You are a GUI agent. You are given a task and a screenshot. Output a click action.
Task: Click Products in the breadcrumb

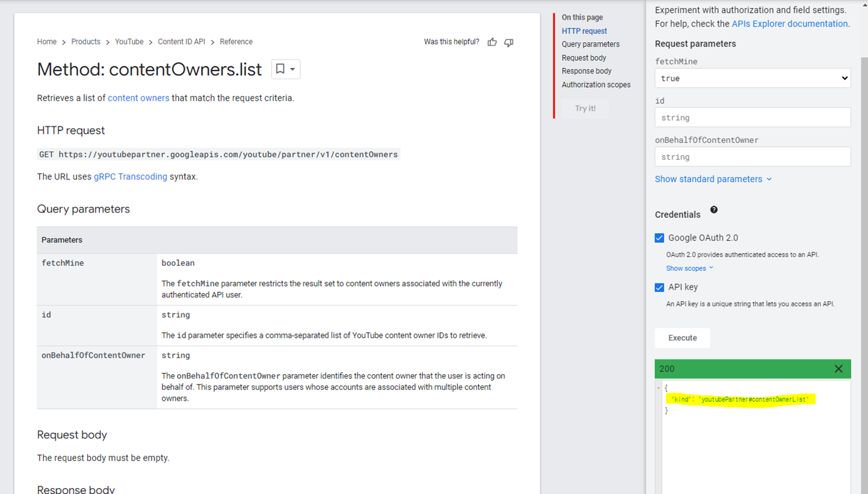pos(86,42)
